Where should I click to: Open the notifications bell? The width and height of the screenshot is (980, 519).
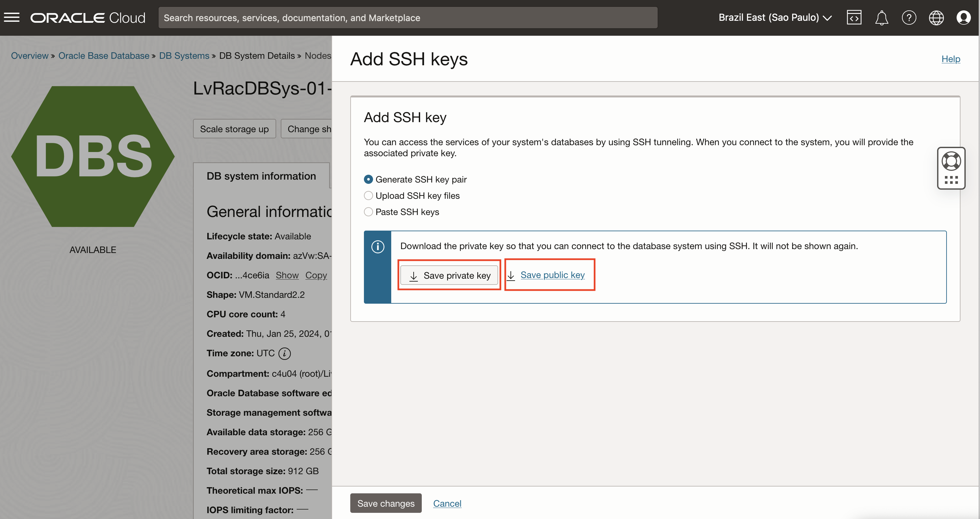881,18
